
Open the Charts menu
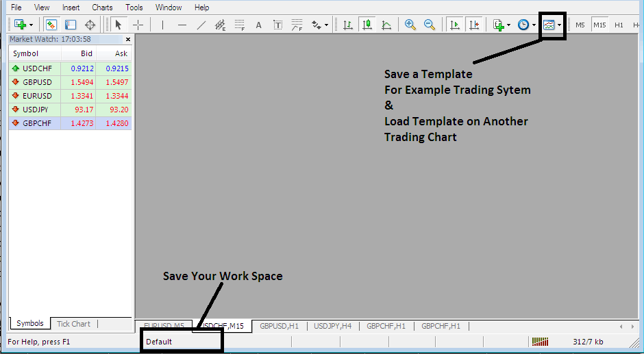coord(102,8)
